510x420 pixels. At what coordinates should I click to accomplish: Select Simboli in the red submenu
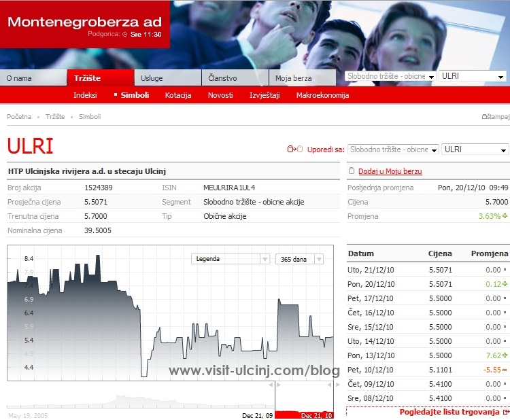click(x=135, y=95)
